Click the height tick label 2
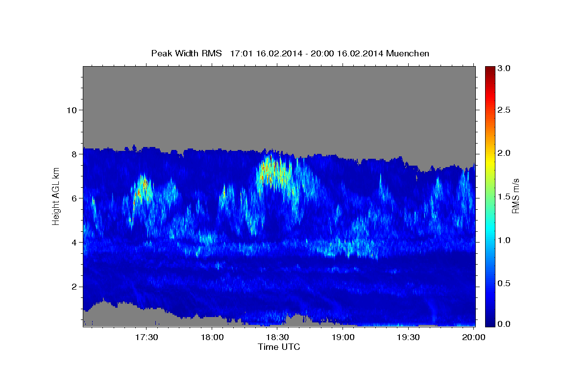The image size is (588, 392). coord(73,286)
